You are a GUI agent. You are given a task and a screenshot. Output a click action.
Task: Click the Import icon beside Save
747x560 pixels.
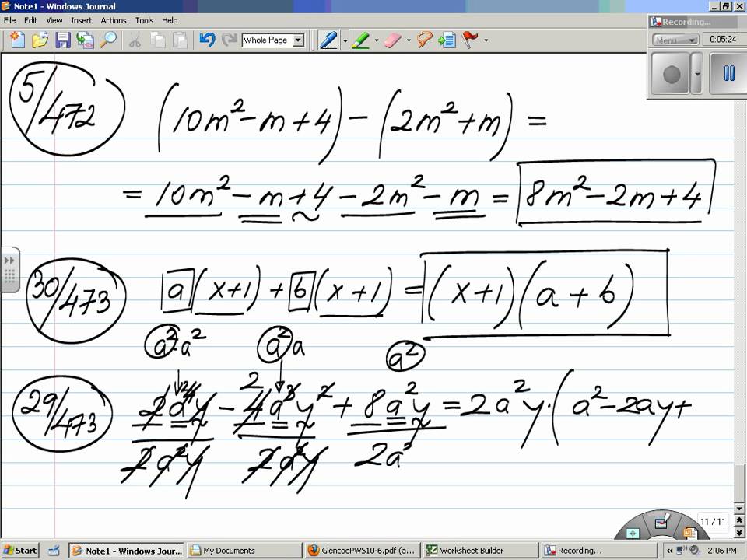[86, 40]
